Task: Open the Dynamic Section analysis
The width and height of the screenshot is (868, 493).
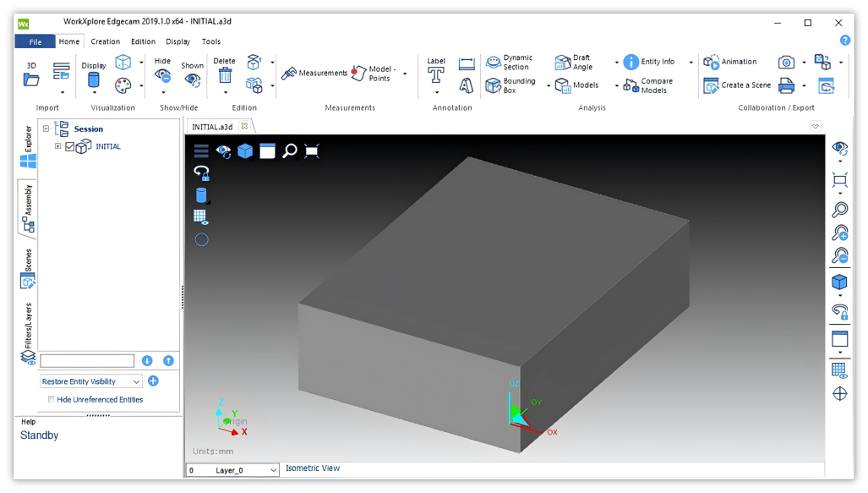Action: pyautogui.click(x=510, y=62)
